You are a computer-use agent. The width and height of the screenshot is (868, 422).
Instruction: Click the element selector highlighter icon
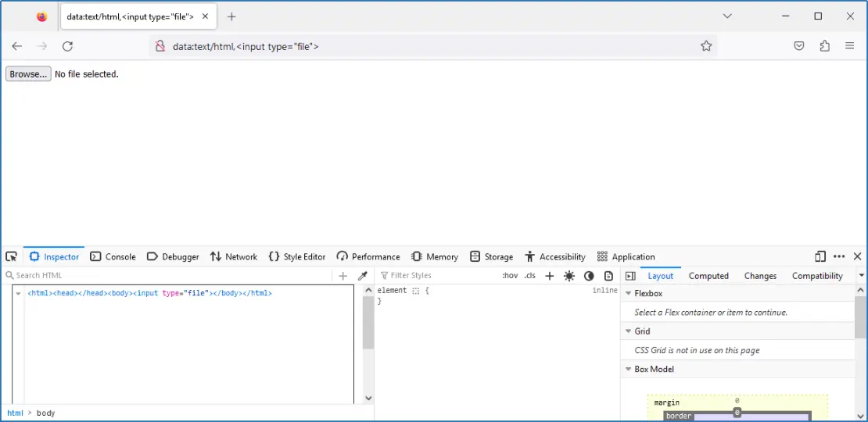click(x=416, y=291)
